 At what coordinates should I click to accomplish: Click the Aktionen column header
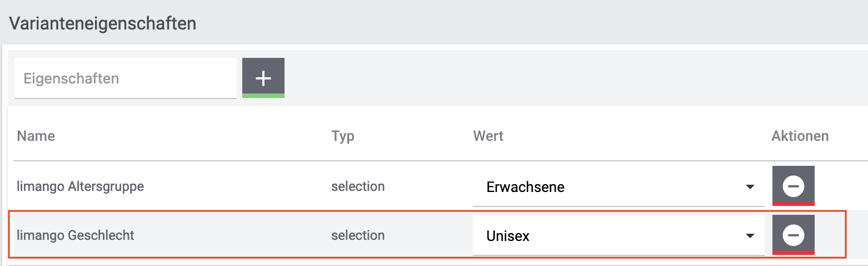tap(800, 136)
